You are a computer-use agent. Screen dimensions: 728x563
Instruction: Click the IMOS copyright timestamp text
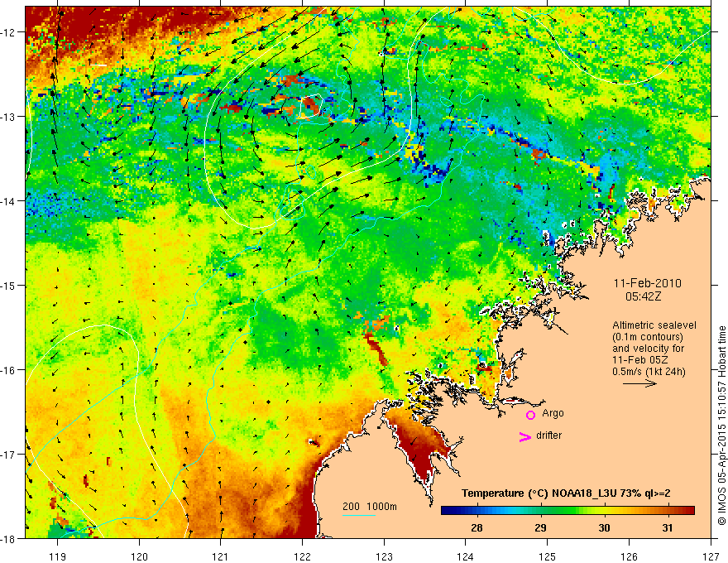pyautogui.click(x=721, y=425)
